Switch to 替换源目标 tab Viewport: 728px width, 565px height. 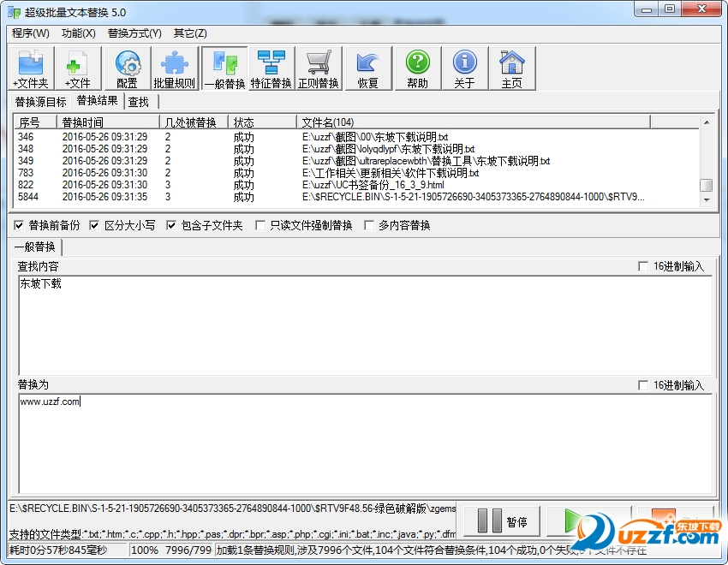click(x=41, y=102)
